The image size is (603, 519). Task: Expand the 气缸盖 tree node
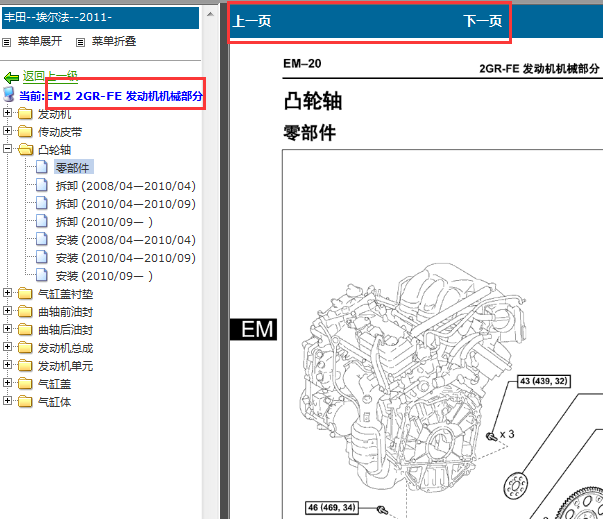[x=7, y=383]
